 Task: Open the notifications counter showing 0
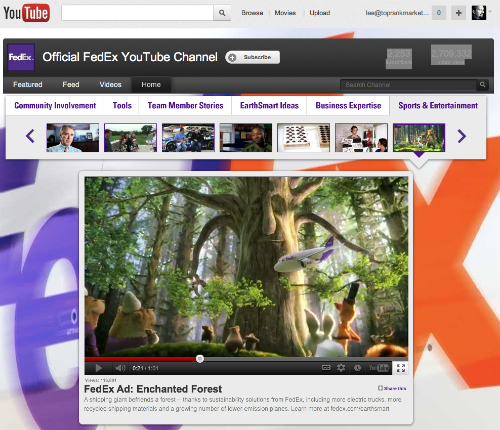point(439,13)
